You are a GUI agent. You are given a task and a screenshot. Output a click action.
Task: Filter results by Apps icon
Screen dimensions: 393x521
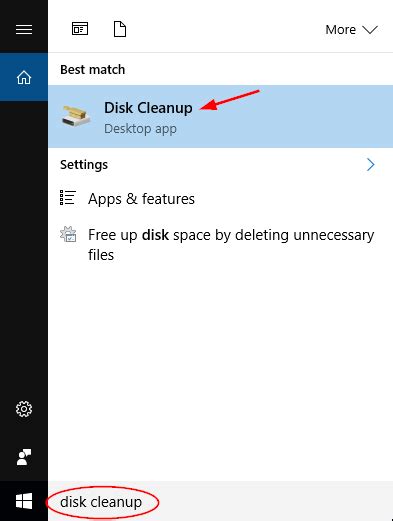click(x=80, y=29)
